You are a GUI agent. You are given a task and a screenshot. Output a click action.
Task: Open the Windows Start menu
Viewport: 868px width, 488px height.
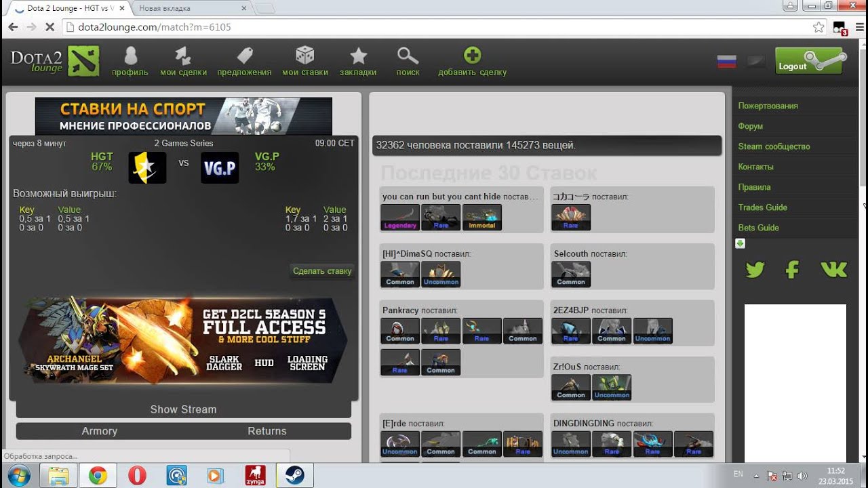pyautogui.click(x=18, y=476)
